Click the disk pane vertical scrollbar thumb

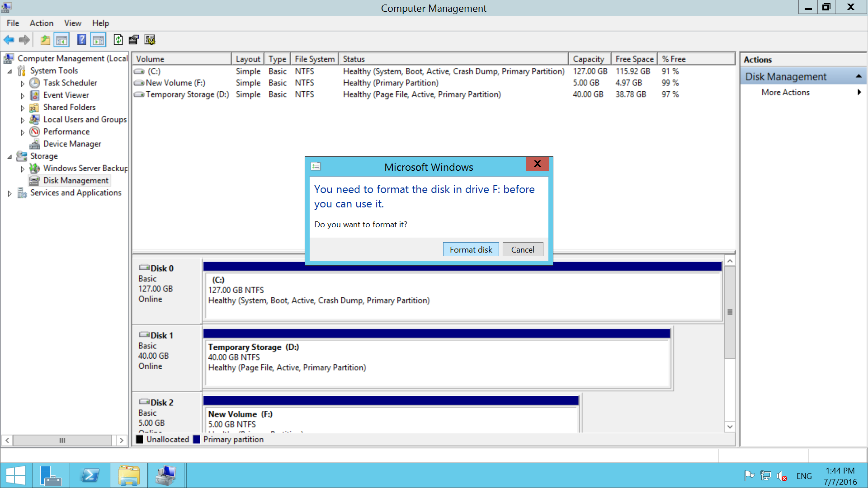(x=730, y=312)
